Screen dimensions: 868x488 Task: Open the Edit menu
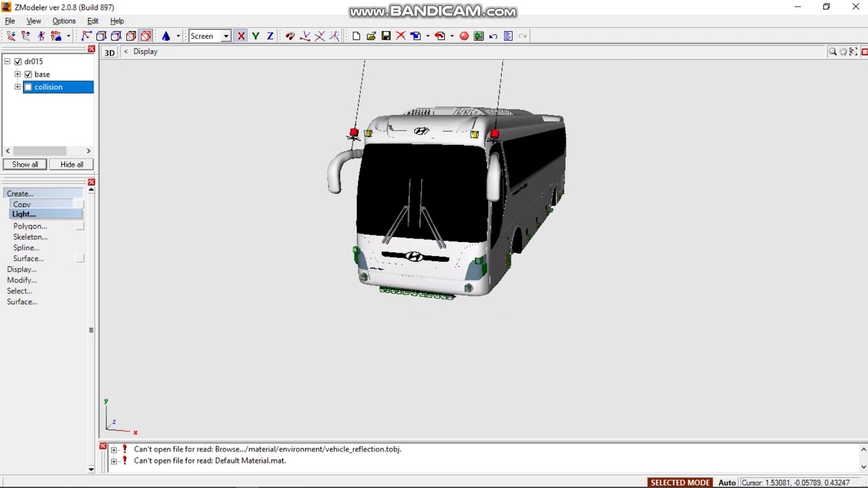pyautogui.click(x=93, y=21)
